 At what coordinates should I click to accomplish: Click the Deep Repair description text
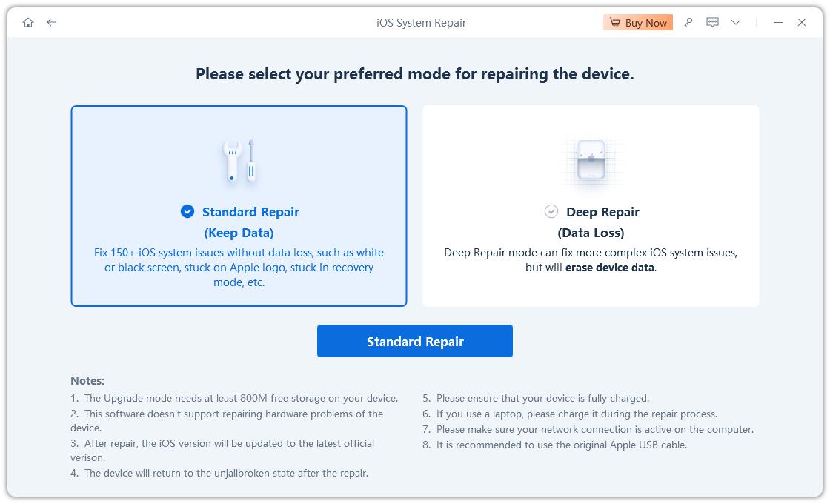click(591, 260)
